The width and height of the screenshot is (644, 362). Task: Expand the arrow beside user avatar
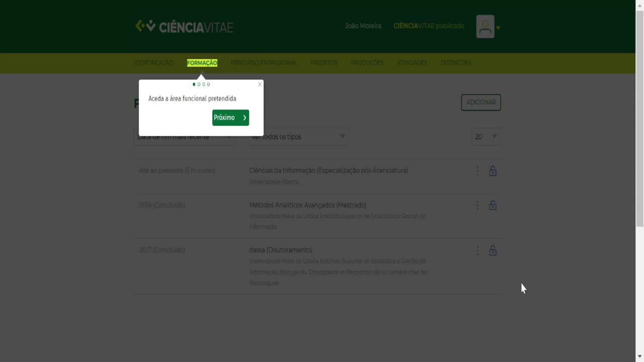coord(498,28)
